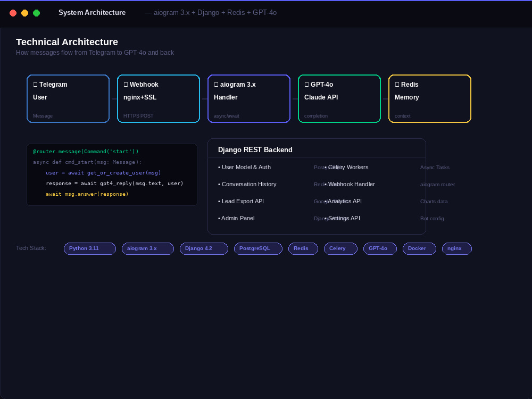Click the 'System Architecture' window title
532x399 pixels.
(92, 13)
